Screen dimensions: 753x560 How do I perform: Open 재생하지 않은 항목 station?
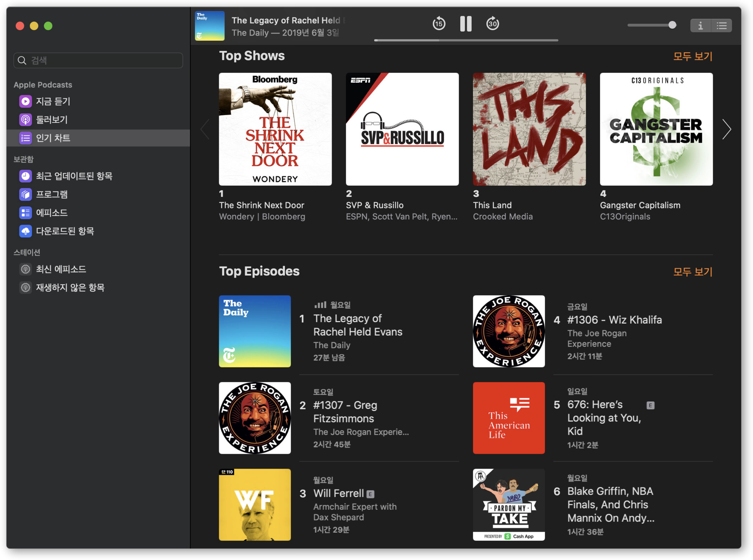(70, 287)
